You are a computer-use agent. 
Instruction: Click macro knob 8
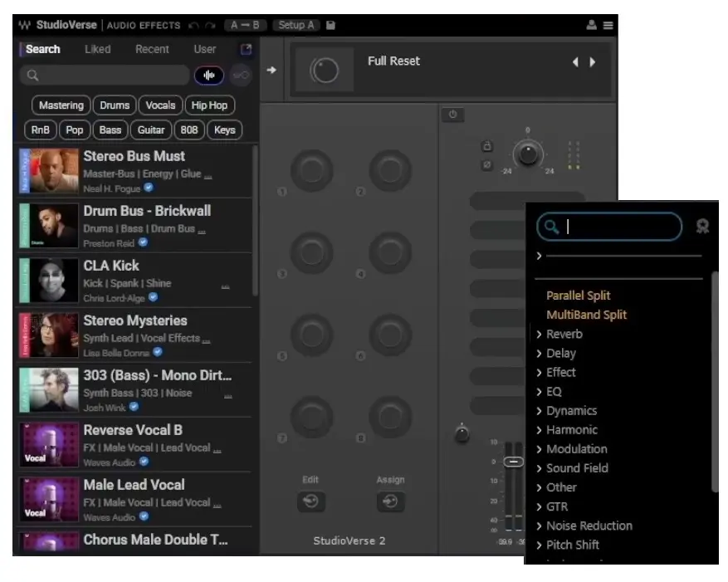tap(390, 417)
